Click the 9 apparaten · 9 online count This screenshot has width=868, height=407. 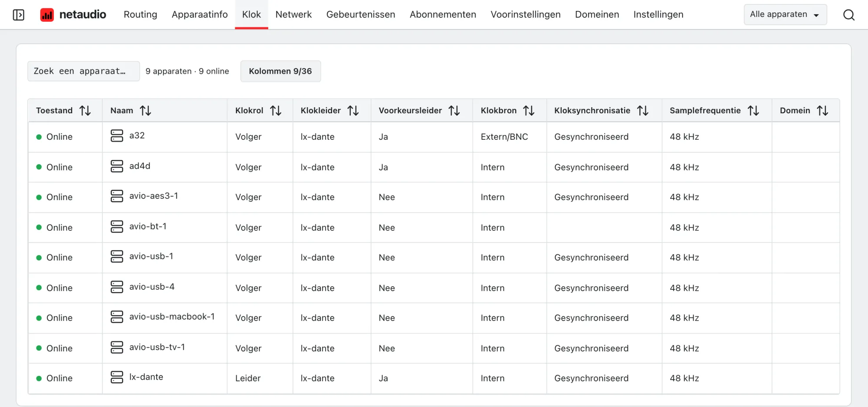coord(187,71)
